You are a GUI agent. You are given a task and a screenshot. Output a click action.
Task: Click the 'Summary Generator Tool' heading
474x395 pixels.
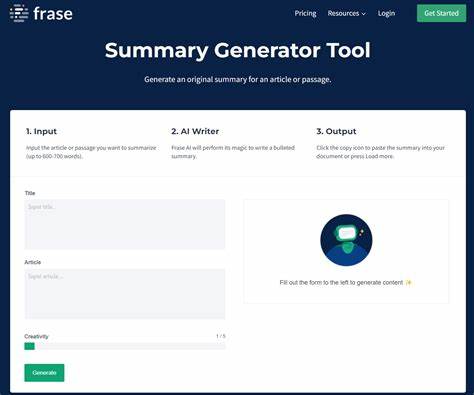pos(237,50)
